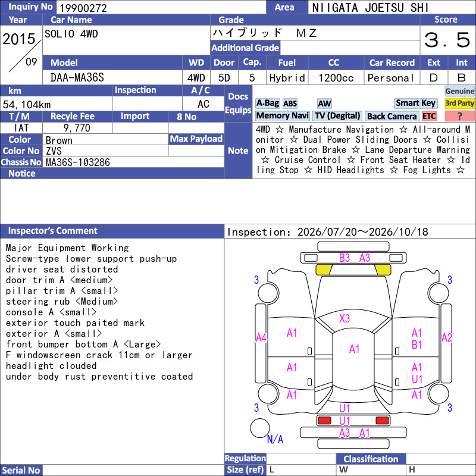Click the transmission value IAT
The width and height of the screenshot is (476, 476).
[x=21, y=128]
